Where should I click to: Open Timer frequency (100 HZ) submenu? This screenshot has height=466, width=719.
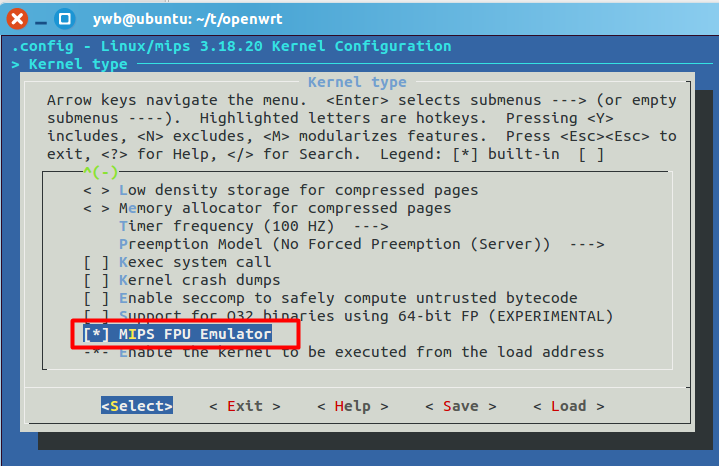254,226
